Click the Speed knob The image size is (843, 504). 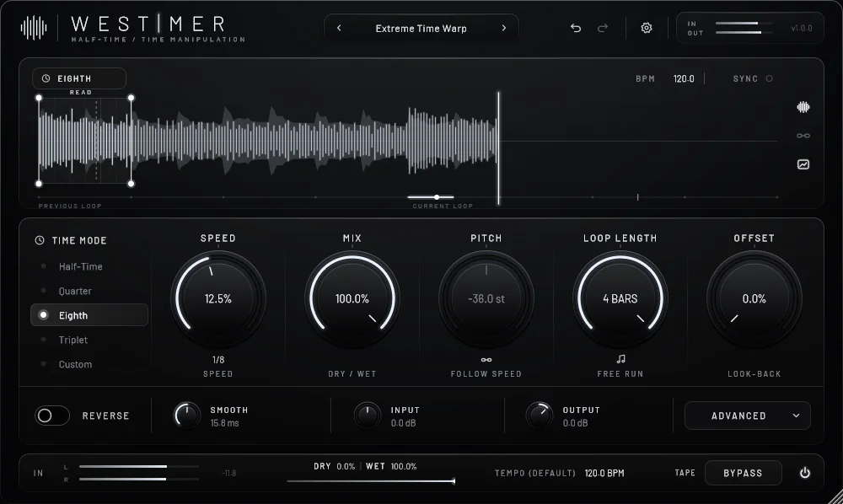click(x=217, y=298)
